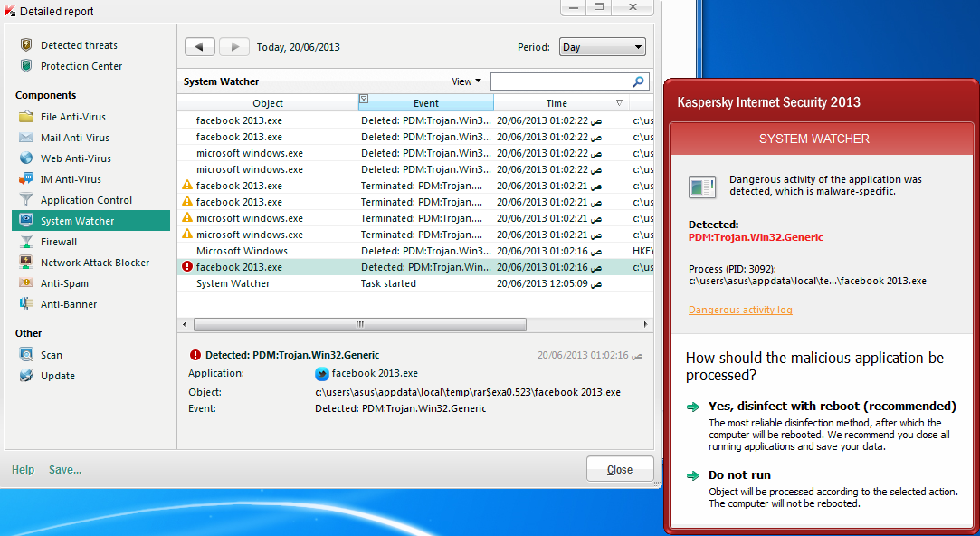Sort by the Object column header
980x536 pixels.
tap(268, 103)
